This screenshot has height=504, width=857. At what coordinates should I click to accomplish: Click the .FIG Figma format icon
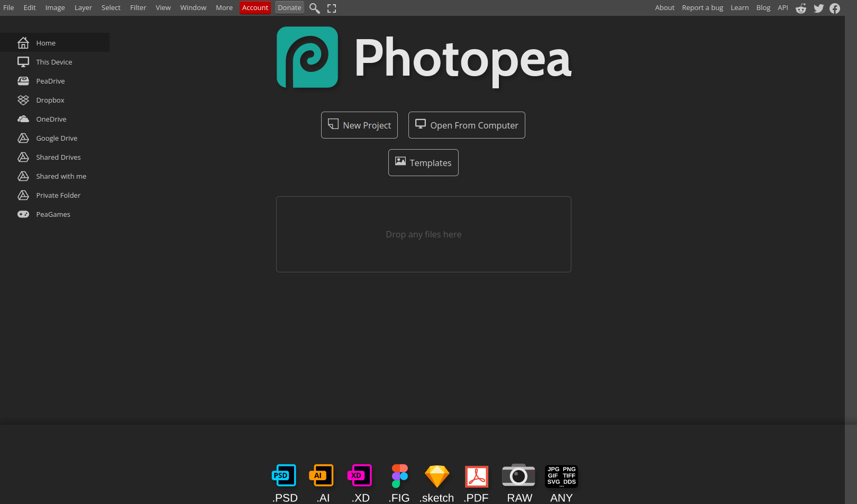pos(399,476)
